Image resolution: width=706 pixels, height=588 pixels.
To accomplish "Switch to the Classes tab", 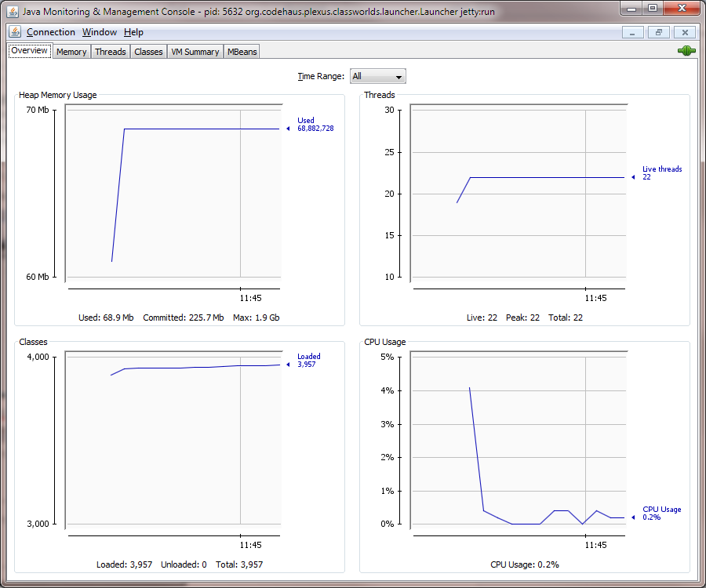I will point(148,52).
